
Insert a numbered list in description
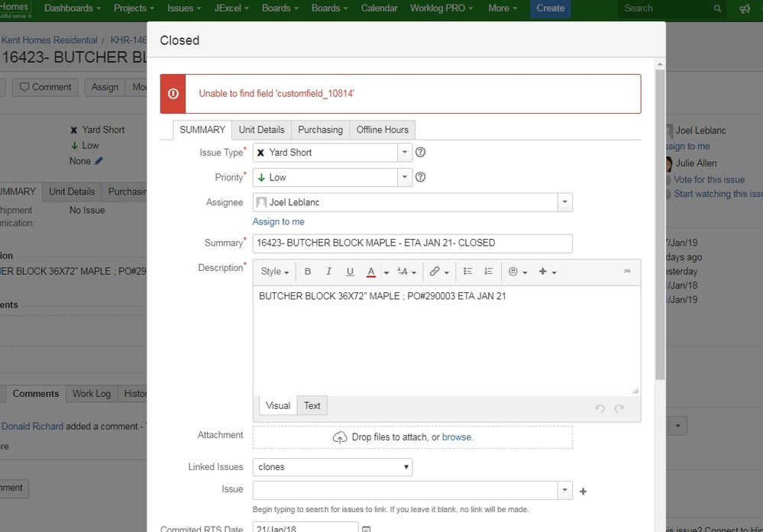(489, 272)
